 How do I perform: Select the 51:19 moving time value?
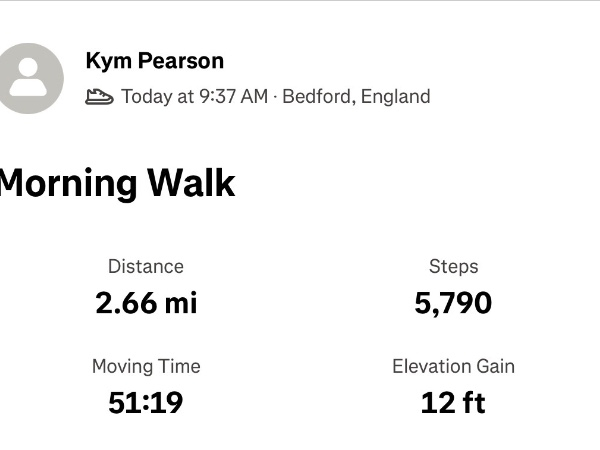(x=146, y=403)
